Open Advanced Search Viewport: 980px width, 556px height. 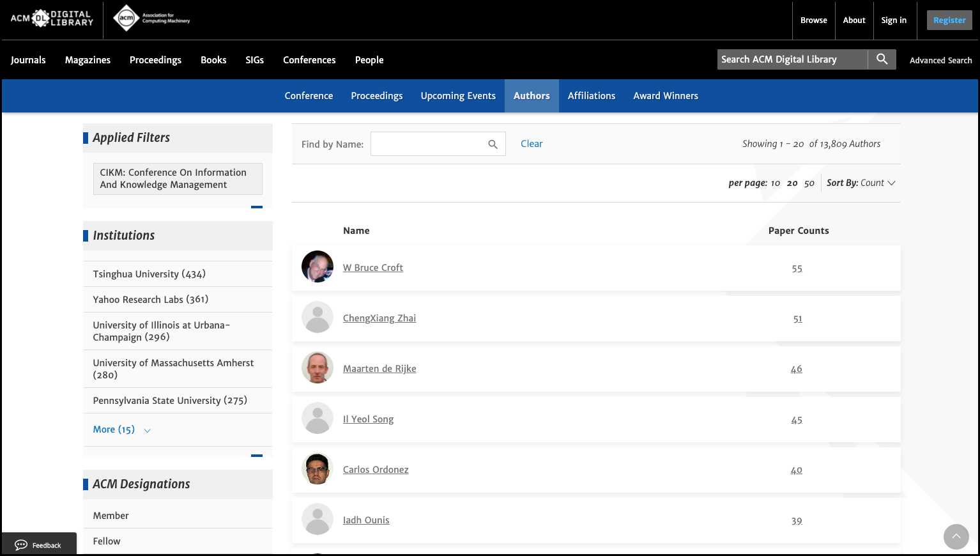[940, 60]
